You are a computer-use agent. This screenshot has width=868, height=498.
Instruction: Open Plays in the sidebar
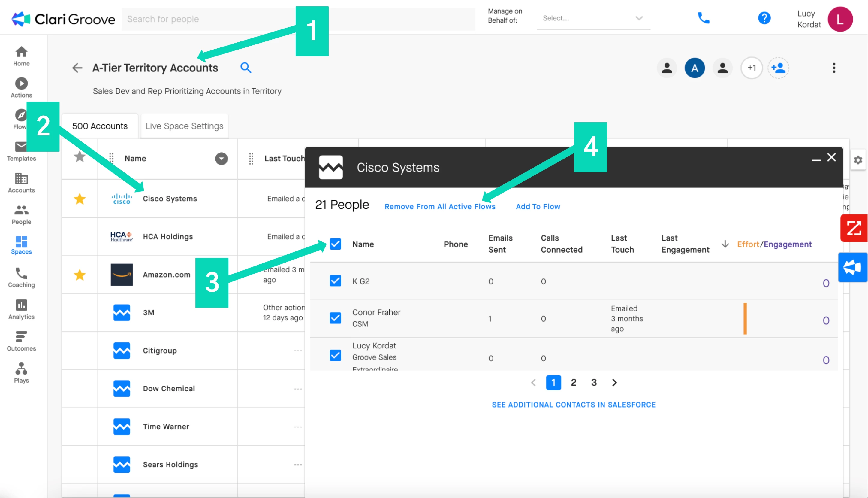click(21, 372)
